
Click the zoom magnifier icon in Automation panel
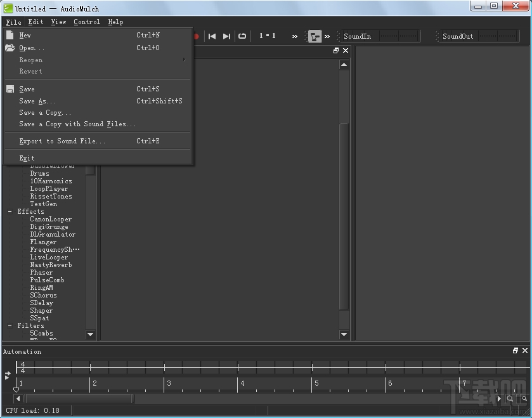pos(509,398)
